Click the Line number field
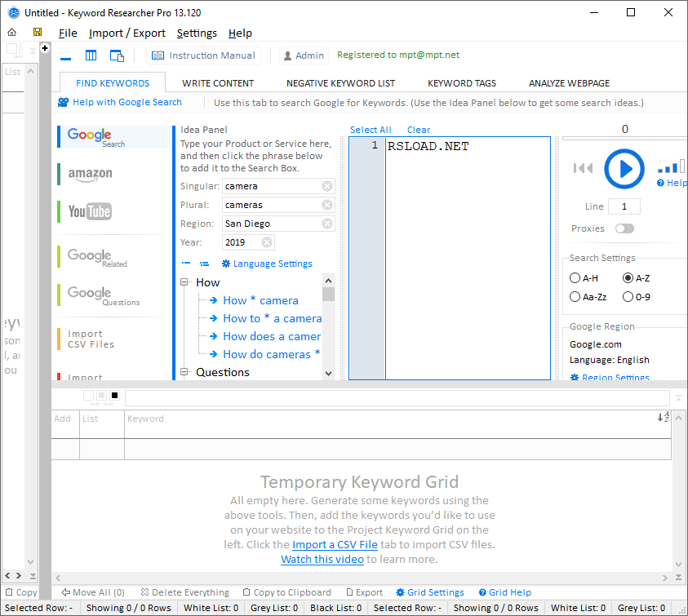 pos(624,206)
